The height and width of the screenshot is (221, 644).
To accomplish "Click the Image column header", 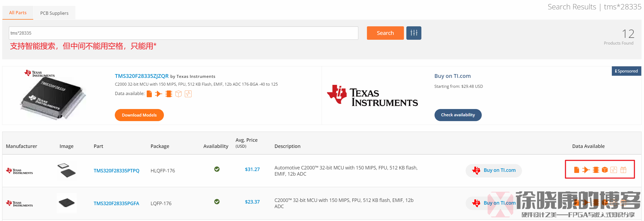I will click(67, 146).
